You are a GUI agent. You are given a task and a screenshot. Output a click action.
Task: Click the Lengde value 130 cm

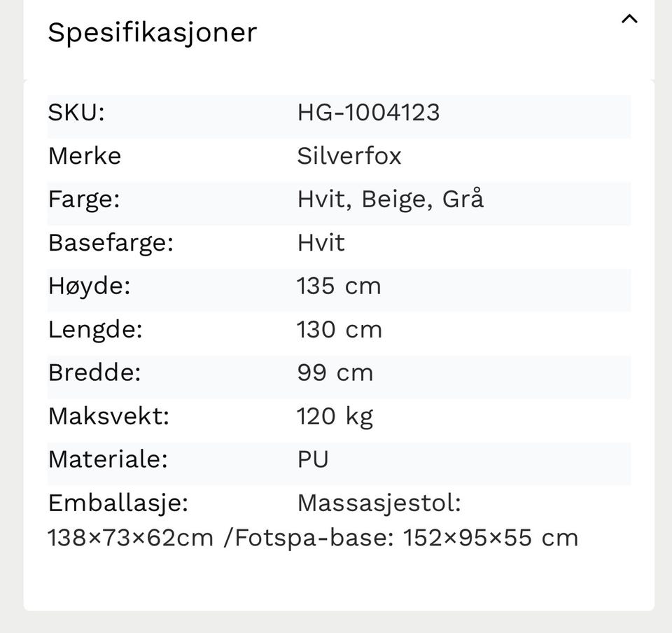339,330
